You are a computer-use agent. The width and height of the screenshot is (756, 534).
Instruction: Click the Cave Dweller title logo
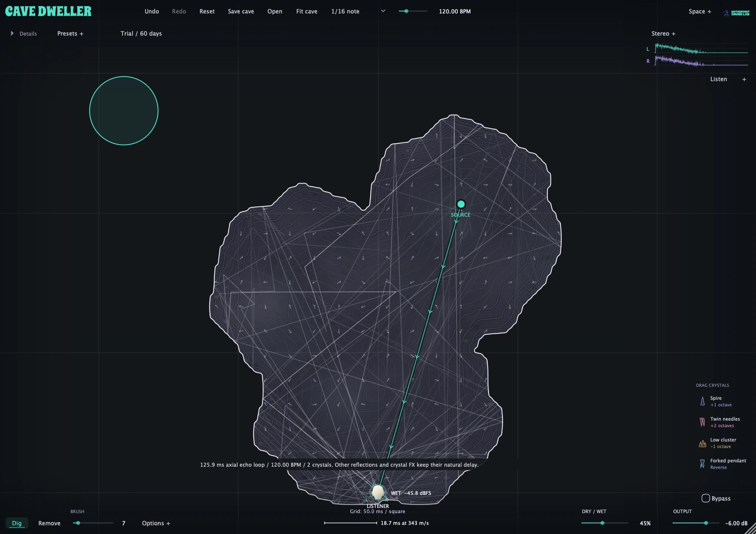point(48,11)
